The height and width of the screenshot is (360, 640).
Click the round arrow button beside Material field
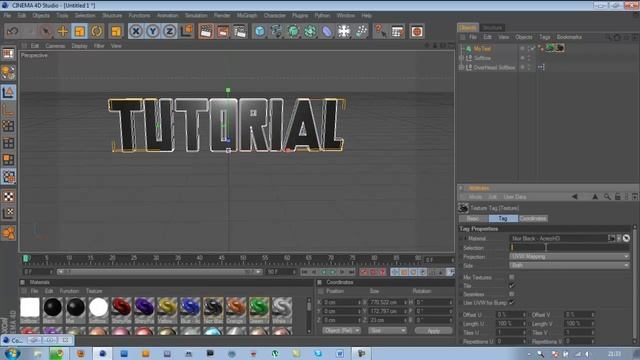click(626, 238)
